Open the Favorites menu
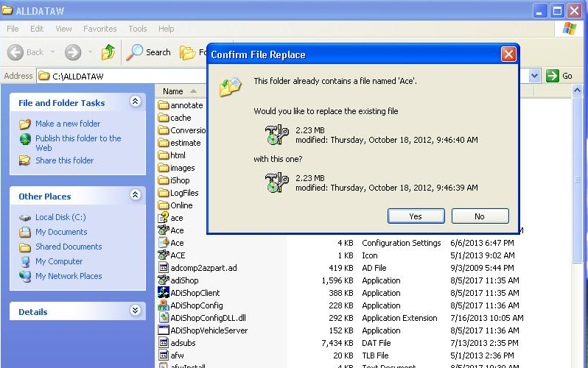Screen dimensions: 588x368 [99, 29]
